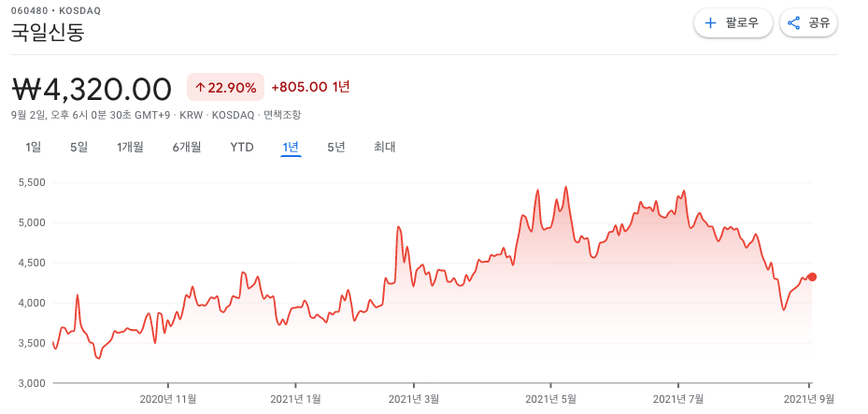Switch to the 6개월 range tab
Screen dimensions: 868x414
(x=187, y=148)
